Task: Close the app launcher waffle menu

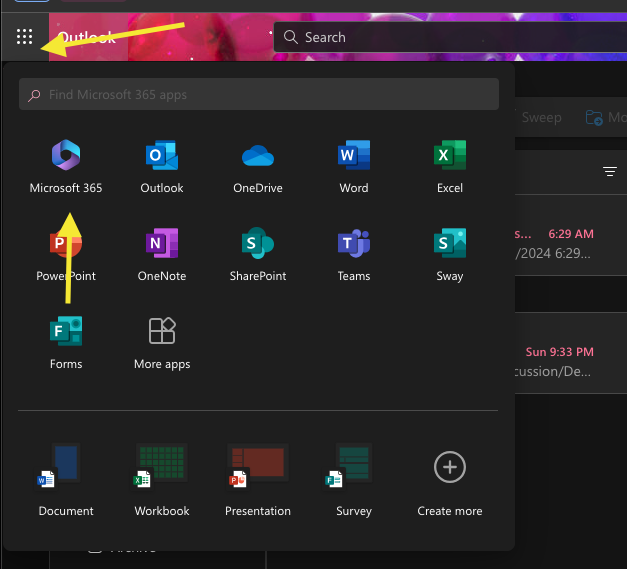Action: (25, 37)
